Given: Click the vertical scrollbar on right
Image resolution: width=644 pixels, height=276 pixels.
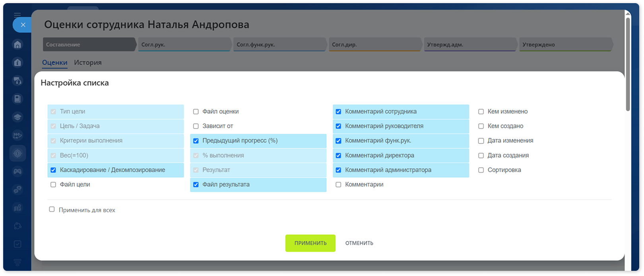Looking at the screenshot, I should [x=628, y=64].
